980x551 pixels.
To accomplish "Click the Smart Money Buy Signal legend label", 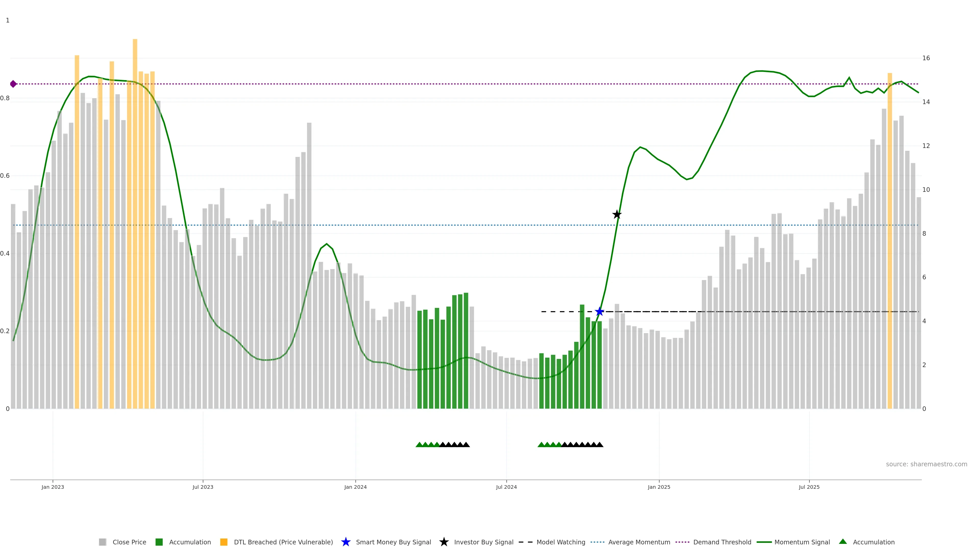I will pyautogui.click(x=393, y=542).
